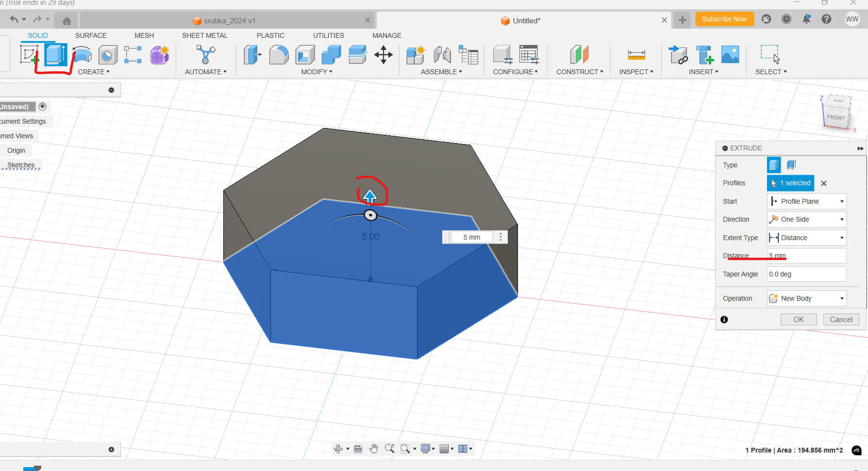The image size is (868, 471).
Task: Toggle the Profiles 1 selected selector
Action: pyautogui.click(x=790, y=183)
